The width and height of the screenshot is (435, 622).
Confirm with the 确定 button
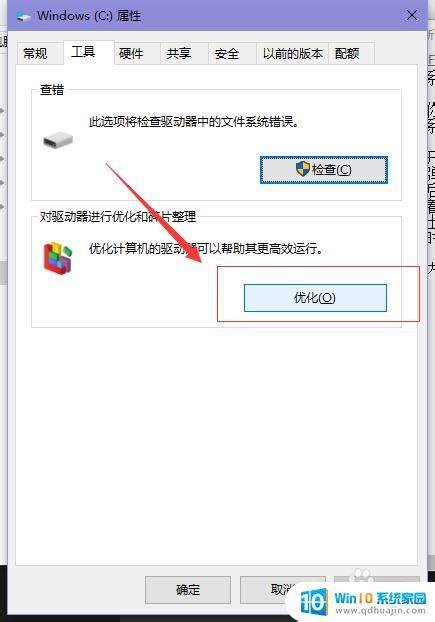click(188, 589)
